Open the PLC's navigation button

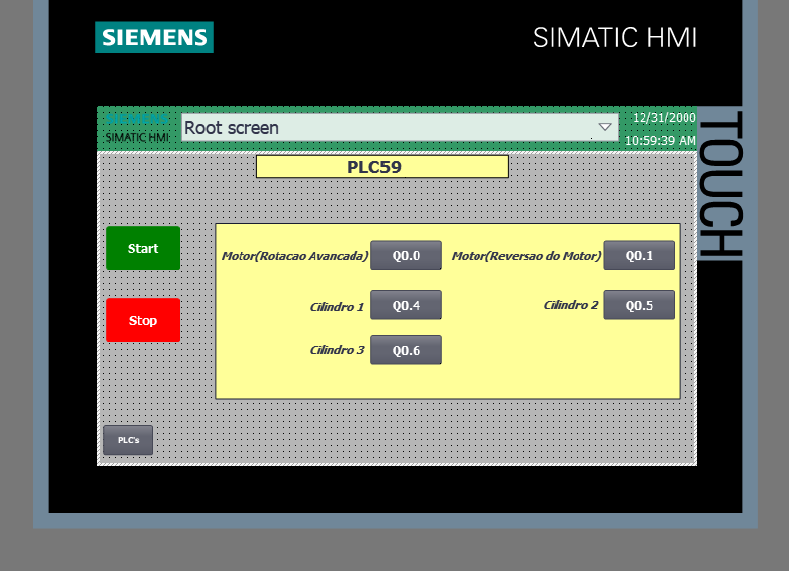(x=128, y=440)
